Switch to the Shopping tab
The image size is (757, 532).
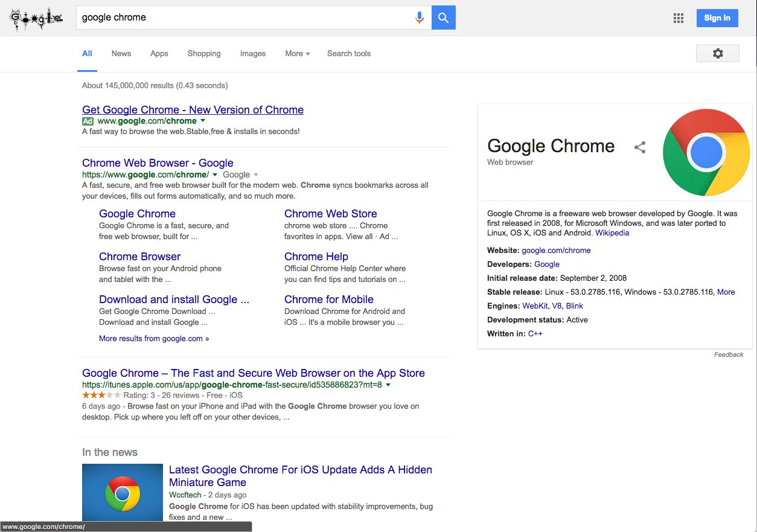[204, 54]
